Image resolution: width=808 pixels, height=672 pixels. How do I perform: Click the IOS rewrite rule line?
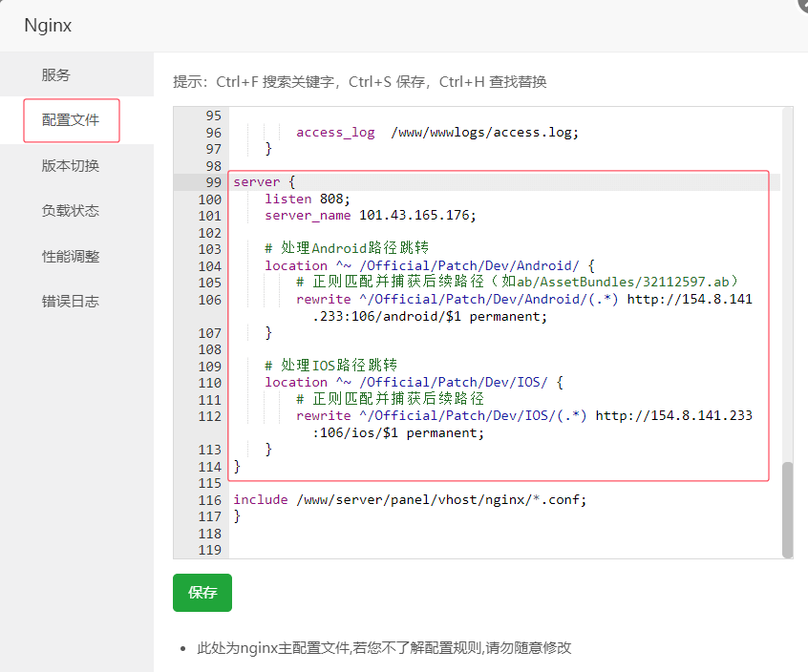click(x=523, y=416)
